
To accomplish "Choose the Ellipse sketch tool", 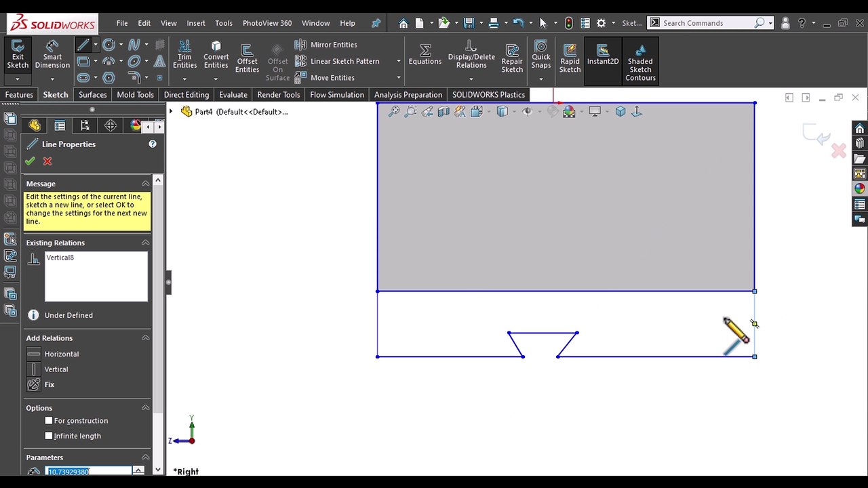I will coord(134,62).
